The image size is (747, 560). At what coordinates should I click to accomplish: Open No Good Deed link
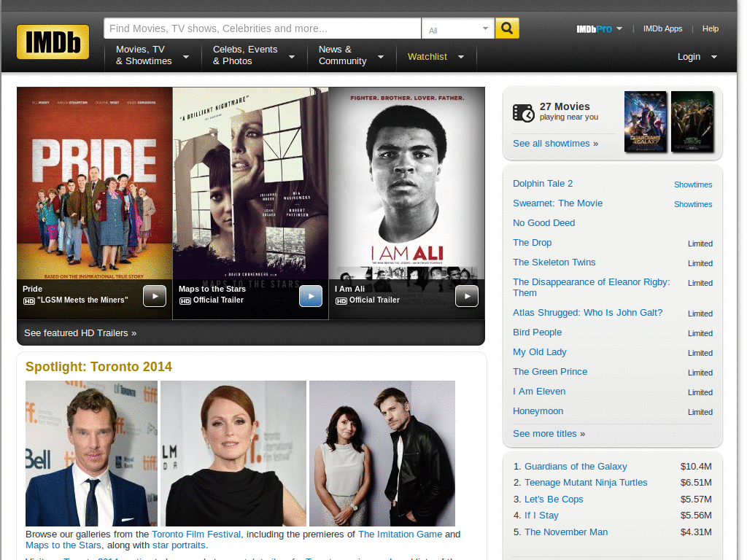[x=543, y=223]
